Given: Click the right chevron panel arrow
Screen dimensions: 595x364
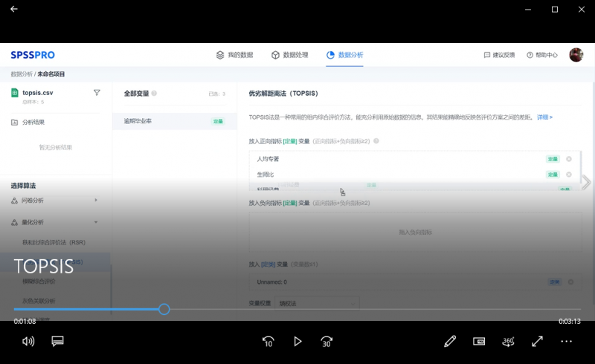Looking at the screenshot, I should point(587,183).
